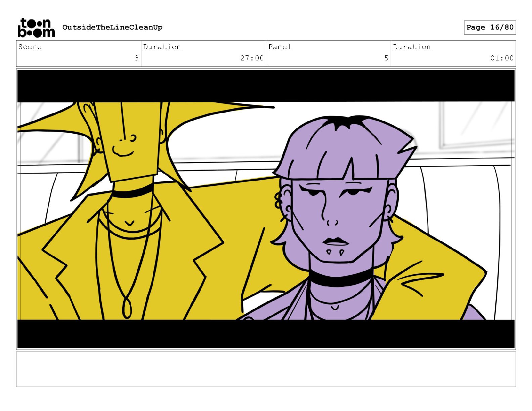
Task: Select the Panel header label
Action: coord(280,47)
